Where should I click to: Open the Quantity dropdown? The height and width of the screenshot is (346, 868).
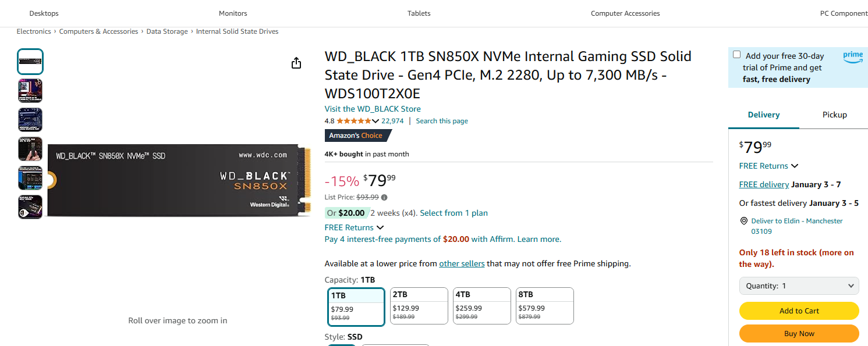point(799,286)
